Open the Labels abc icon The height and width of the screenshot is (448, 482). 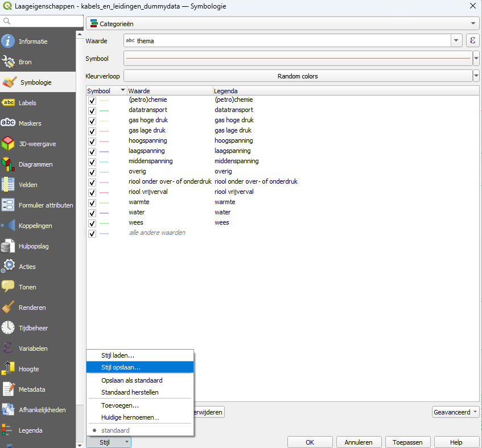pos(8,102)
